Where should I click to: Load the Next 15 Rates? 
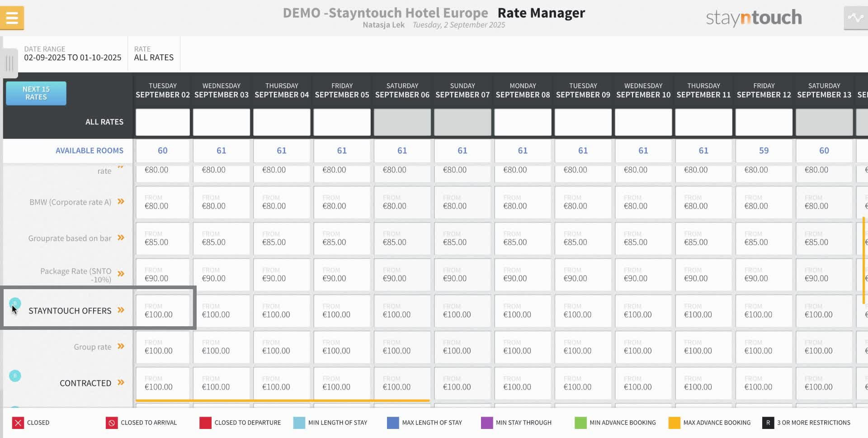point(36,93)
